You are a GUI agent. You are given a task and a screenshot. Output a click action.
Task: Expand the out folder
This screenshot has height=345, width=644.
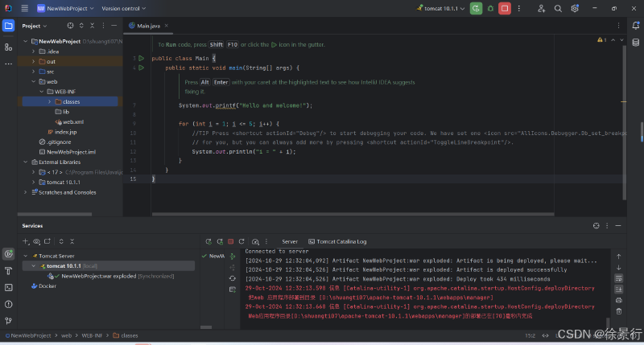point(34,62)
